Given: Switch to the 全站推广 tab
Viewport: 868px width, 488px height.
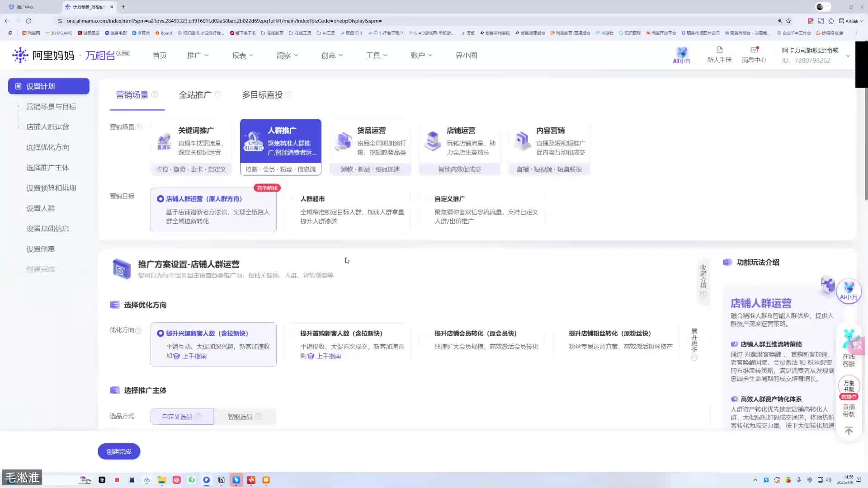Looking at the screenshot, I should point(195,94).
